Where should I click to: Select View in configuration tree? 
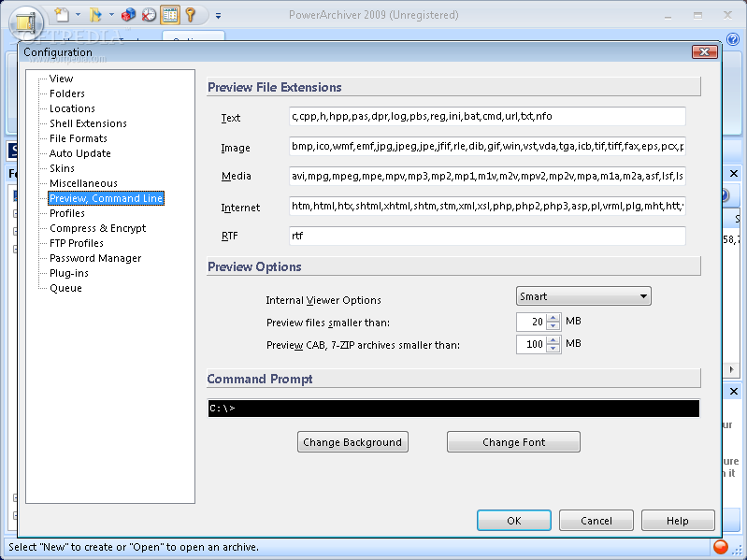pos(61,79)
